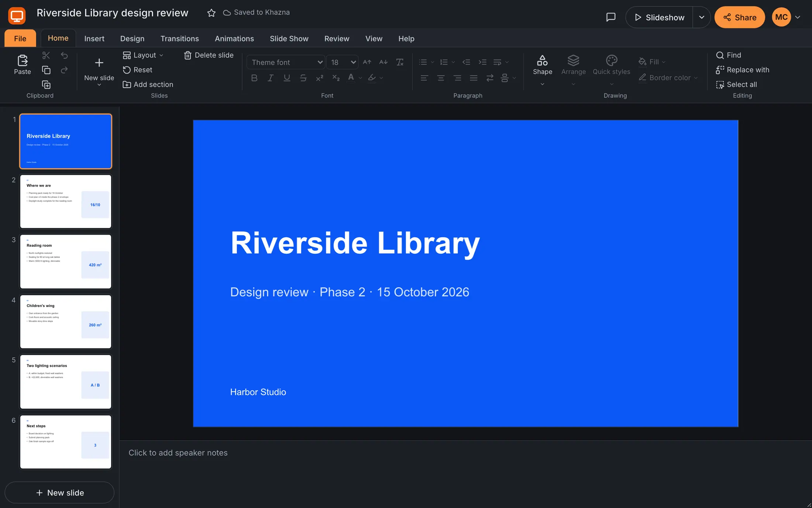Toggle Italic formatting
The width and height of the screenshot is (812, 508).
[271, 78]
